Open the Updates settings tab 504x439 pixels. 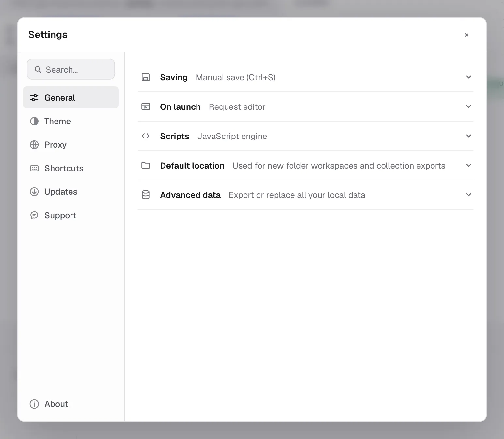[x=71, y=192]
